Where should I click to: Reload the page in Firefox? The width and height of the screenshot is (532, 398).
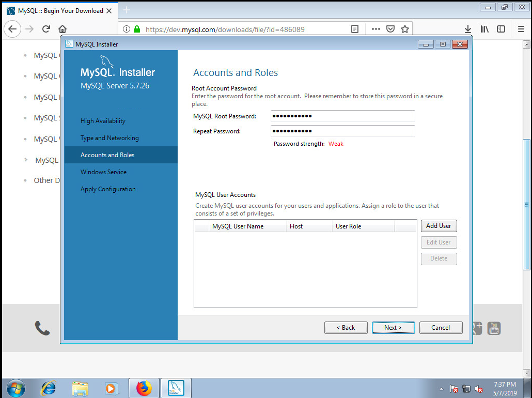[46, 29]
